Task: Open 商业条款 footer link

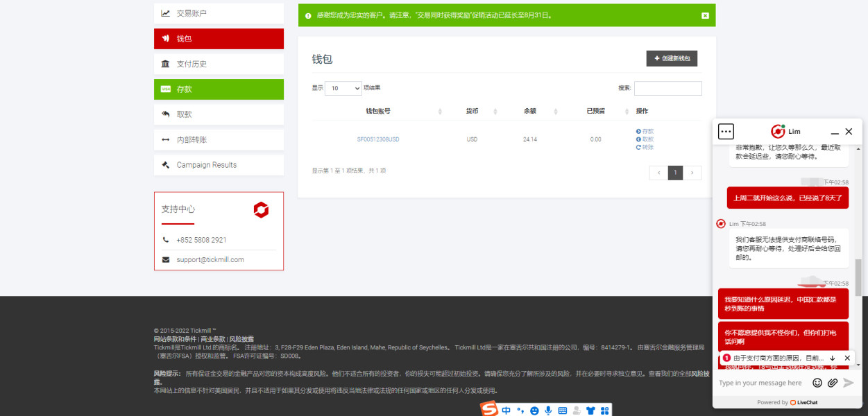Action: 213,339
